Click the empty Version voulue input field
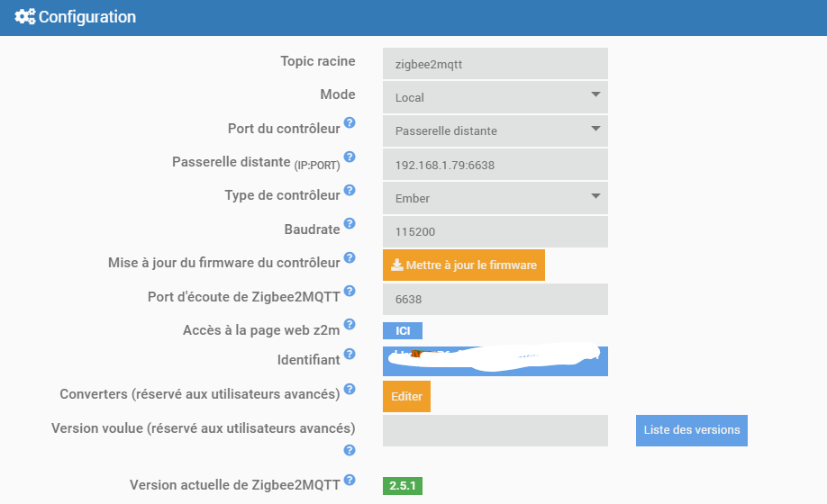 click(495, 430)
